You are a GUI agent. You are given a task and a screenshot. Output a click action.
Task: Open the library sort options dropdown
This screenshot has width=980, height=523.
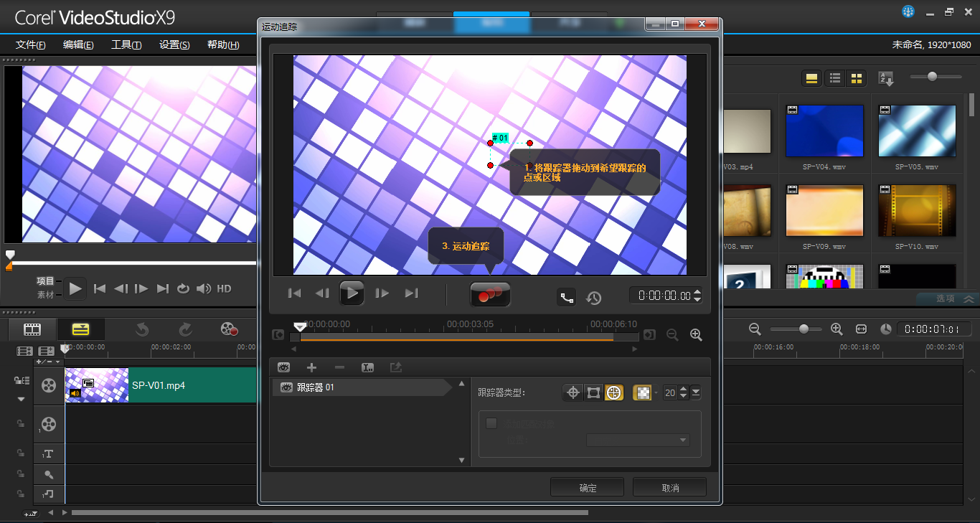(886, 79)
